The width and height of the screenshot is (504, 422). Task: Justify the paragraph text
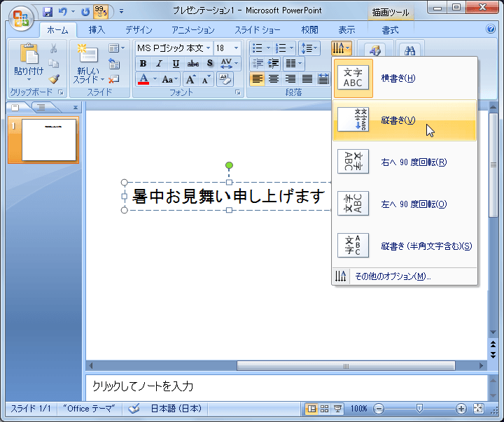[307, 79]
